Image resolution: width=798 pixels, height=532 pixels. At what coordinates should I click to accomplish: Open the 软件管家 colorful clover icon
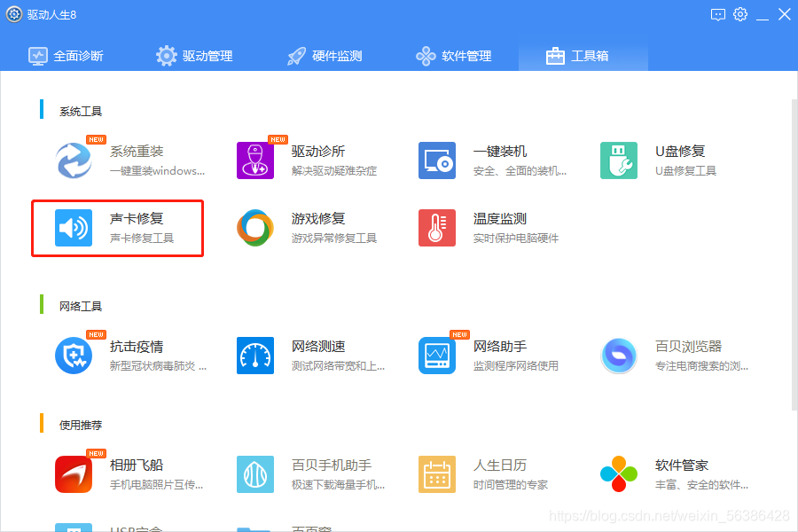point(619,474)
